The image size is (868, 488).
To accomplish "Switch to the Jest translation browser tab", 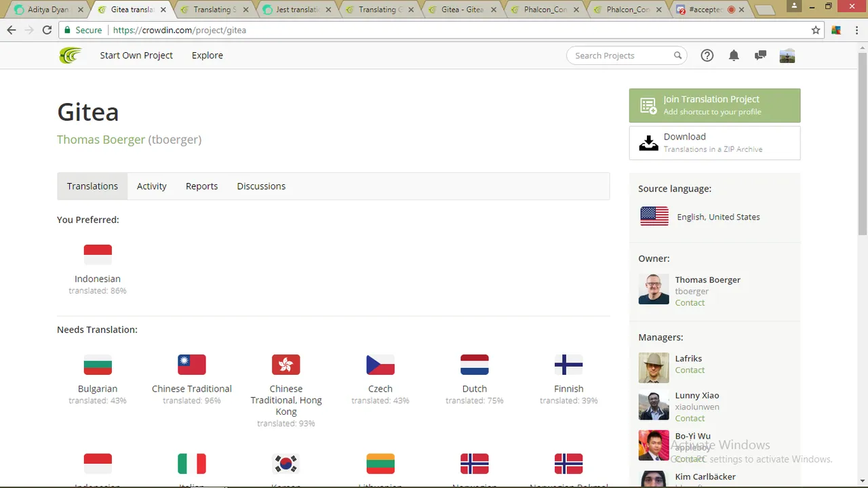I will [296, 9].
